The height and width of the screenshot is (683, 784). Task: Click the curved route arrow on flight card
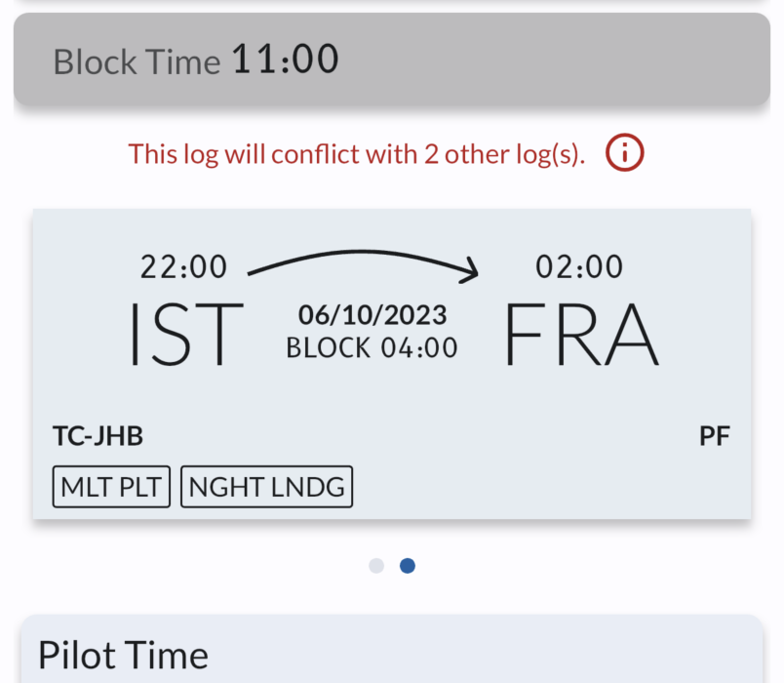363,261
